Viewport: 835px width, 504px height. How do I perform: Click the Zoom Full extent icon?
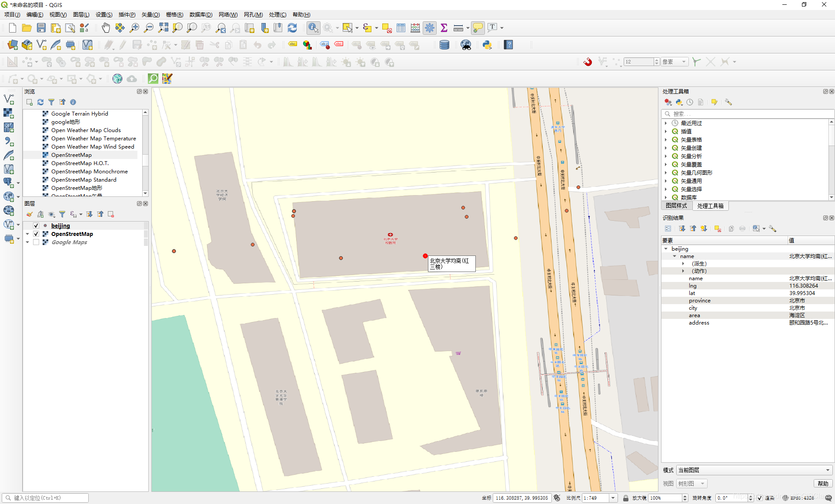point(163,28)
